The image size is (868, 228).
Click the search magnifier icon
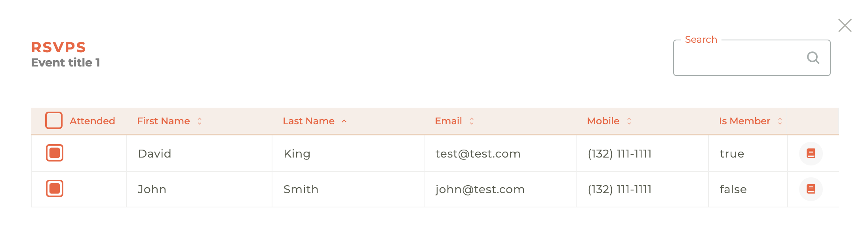point(813,58)
